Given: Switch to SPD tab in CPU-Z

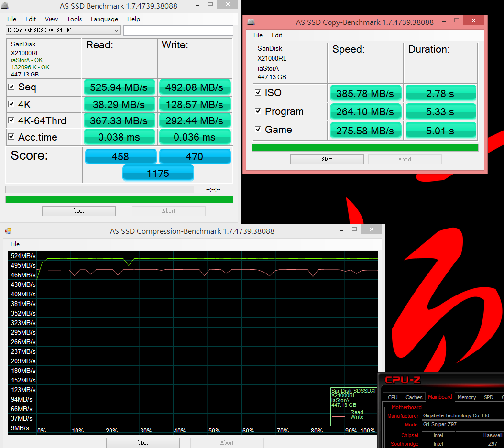Looking at the screenshot, I should (x=489, y=397).
